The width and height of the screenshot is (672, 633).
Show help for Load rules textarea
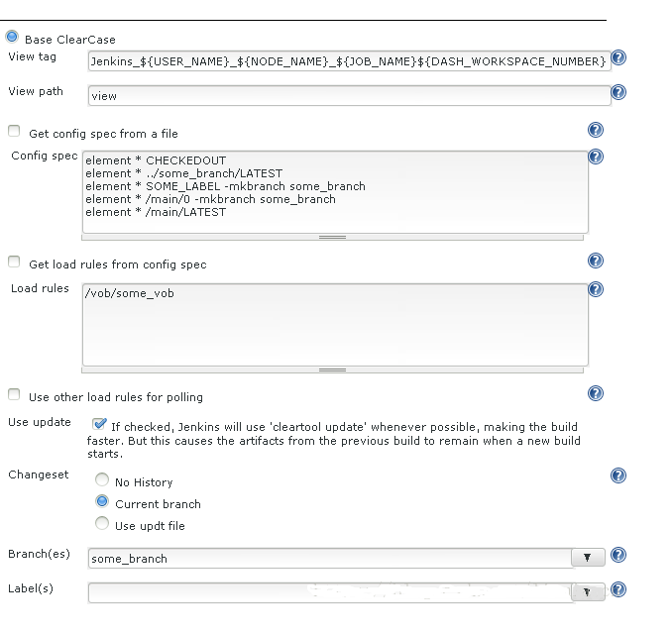pyautogui.click(x=596, y=289)
